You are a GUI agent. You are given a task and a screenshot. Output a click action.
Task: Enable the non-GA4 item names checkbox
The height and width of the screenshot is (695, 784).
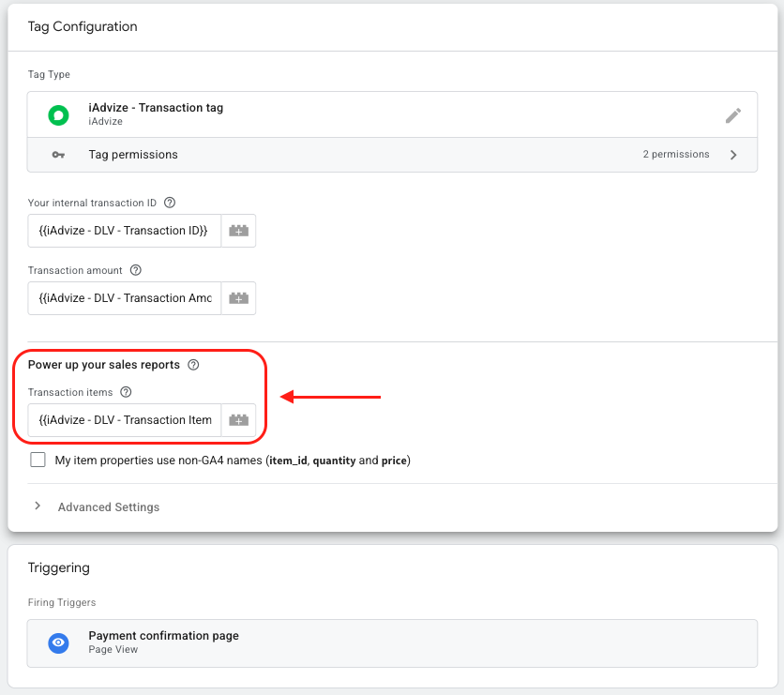click(x=38, y=461)
